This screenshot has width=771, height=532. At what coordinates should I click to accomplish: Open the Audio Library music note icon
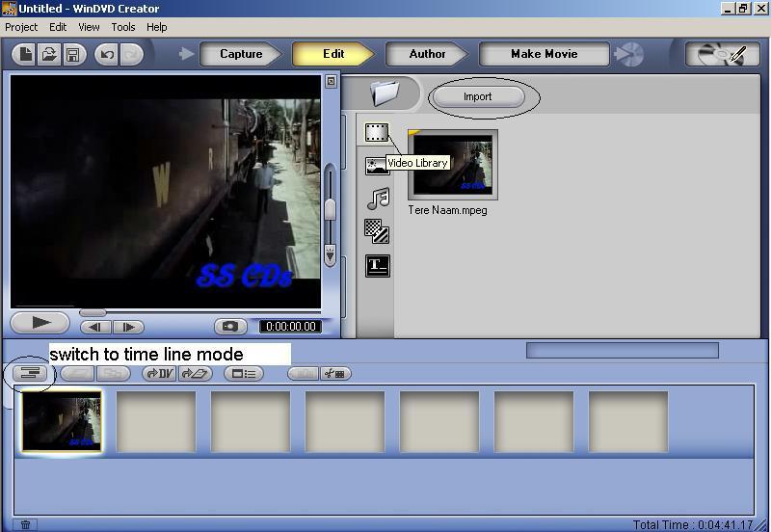pyautogui.click(x=378, y=199)
